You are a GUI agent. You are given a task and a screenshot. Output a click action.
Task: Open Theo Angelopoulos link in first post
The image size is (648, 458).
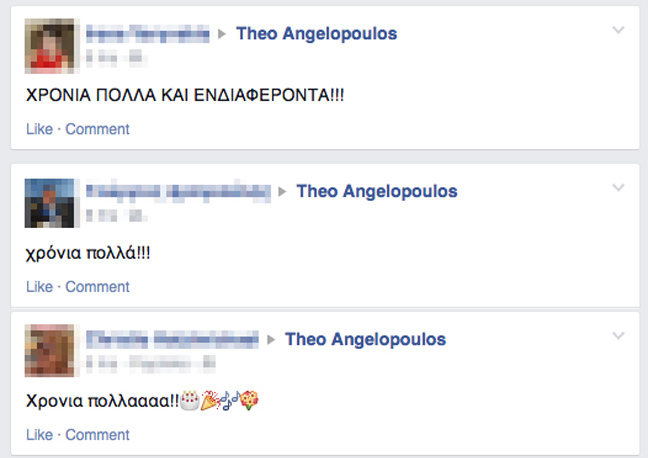[x=317, y=34]
